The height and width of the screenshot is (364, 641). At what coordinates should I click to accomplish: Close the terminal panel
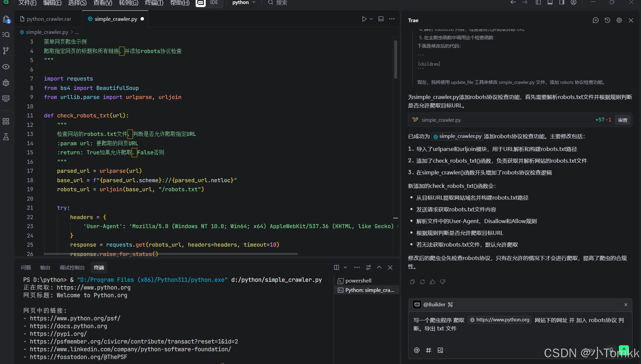pyautogui.click(x=390, y=267)
